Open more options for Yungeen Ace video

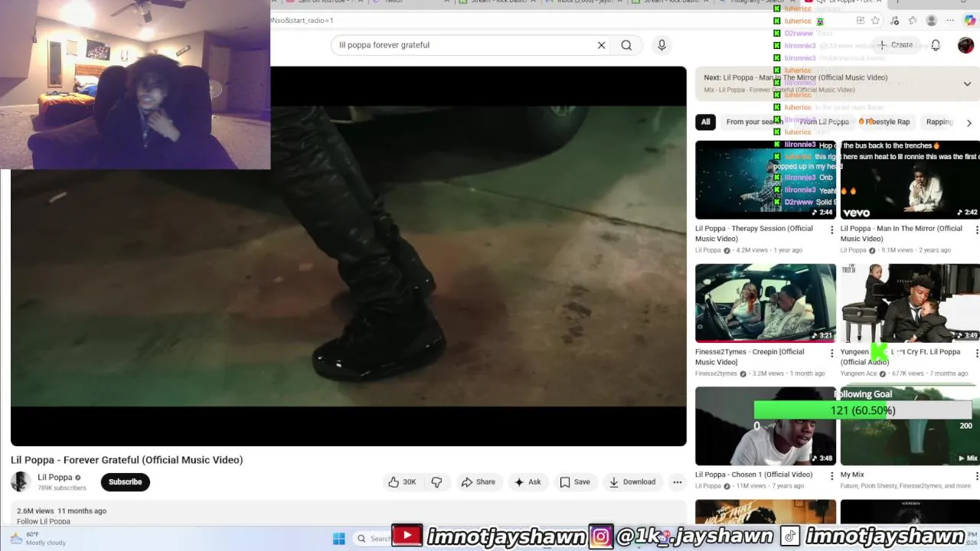[x=976, y=353]
